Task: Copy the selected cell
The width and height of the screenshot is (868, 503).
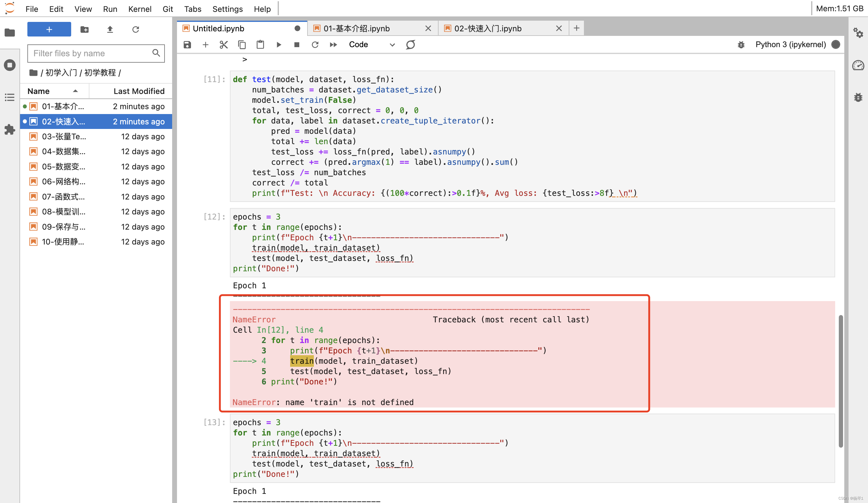Action: tap(242, 45)
